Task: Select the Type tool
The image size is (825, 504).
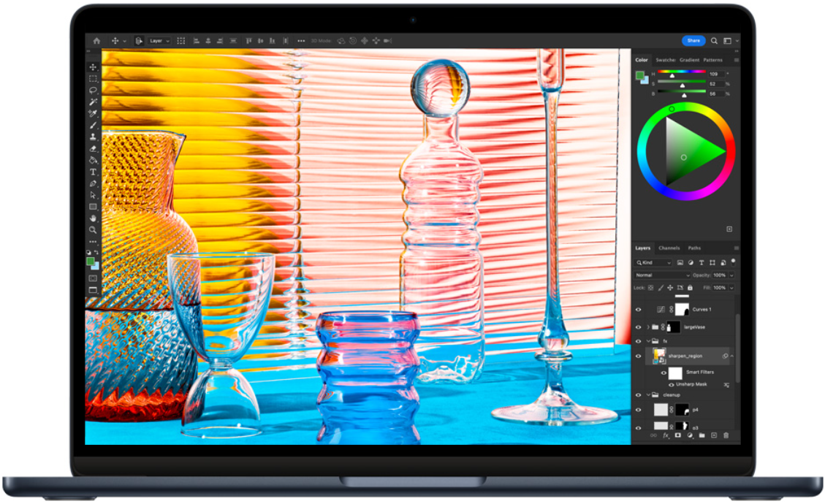Action: pos(93,172)
